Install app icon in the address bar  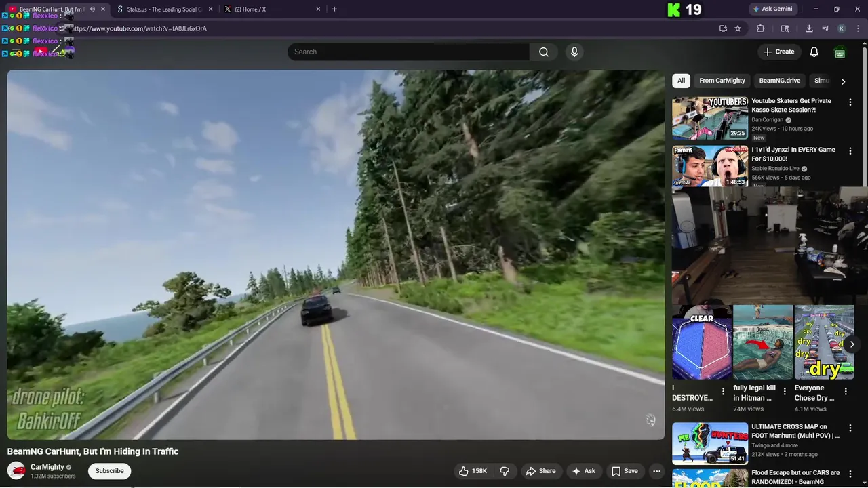(x=723, y=28)
